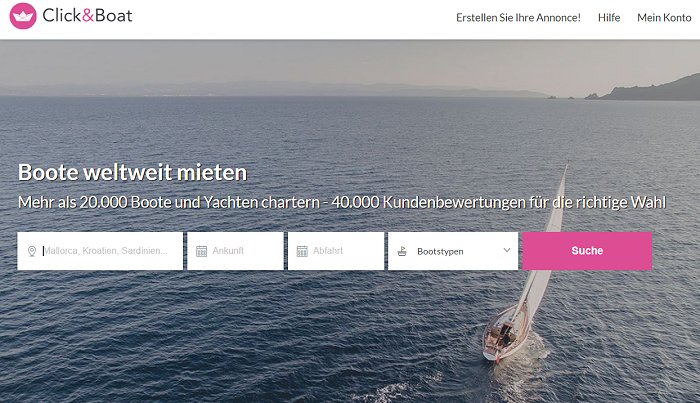700x403 pixels.
Task: Click the calendar icon beside Ankunft
Action: point(201,251)
